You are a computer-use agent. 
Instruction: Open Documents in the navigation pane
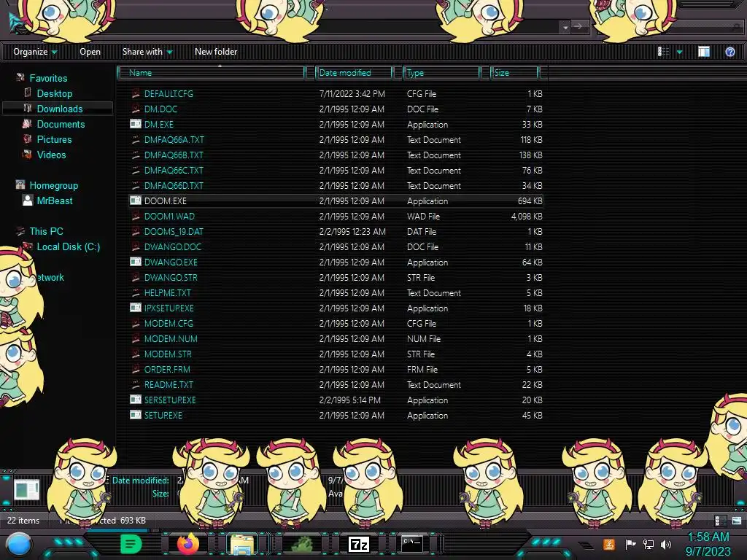[x=61, y=124]
